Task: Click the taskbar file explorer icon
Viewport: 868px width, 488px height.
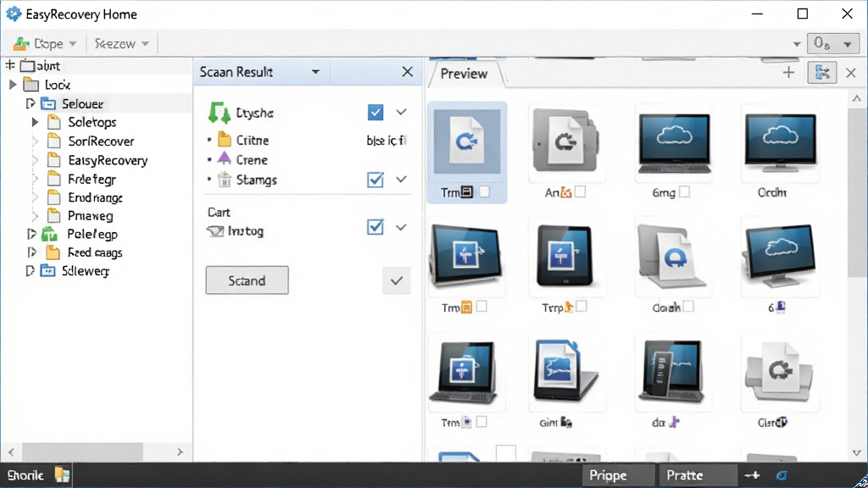Action: [x=62, y=474]
